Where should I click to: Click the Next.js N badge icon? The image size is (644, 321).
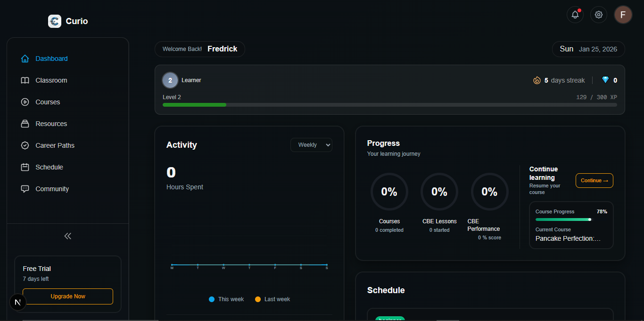(18, 302)
